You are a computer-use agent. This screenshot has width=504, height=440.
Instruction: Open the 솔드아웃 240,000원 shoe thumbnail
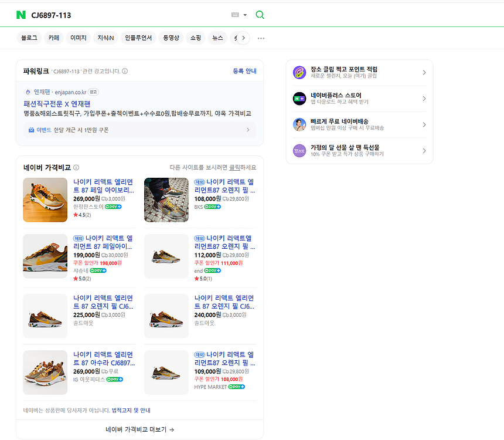point(166,316)
